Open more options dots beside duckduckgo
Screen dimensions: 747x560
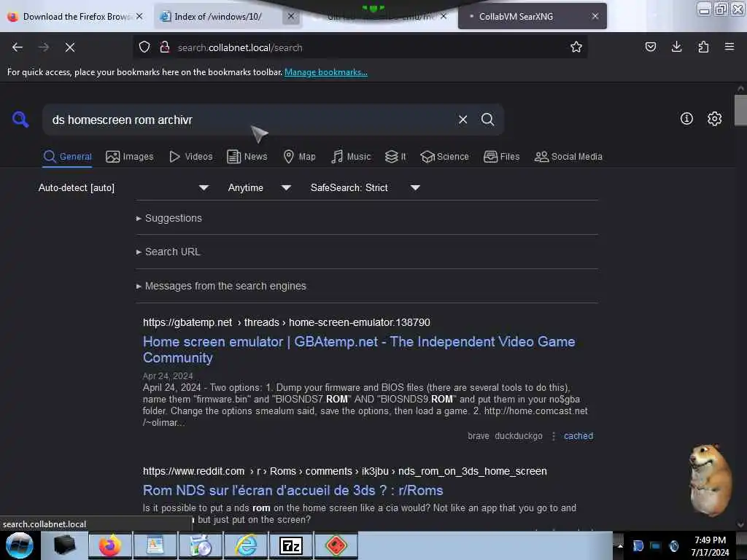tap(553, 436)
